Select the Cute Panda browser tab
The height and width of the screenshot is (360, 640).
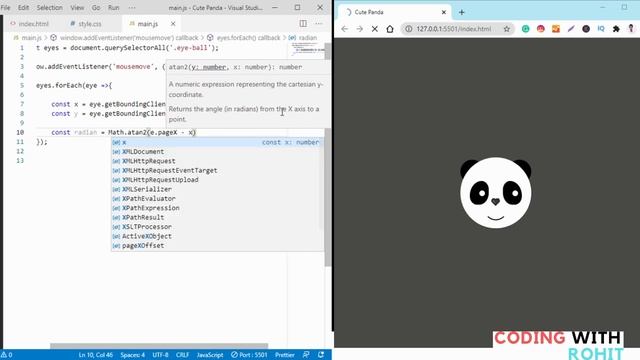pos(394,12)
